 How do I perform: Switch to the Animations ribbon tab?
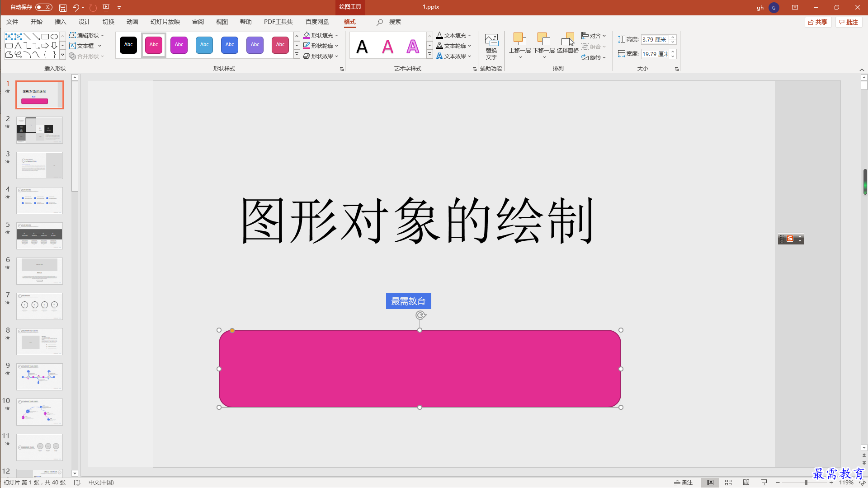pos(132,22)
